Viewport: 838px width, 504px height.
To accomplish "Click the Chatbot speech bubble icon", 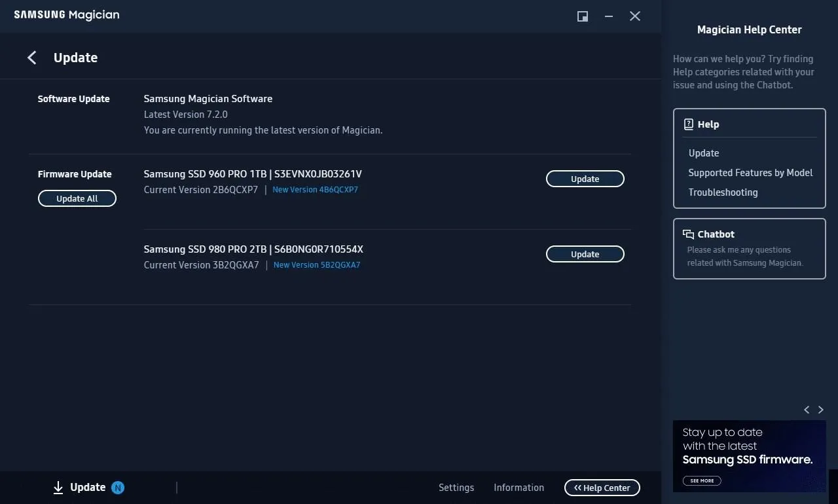I will [688, 234].
